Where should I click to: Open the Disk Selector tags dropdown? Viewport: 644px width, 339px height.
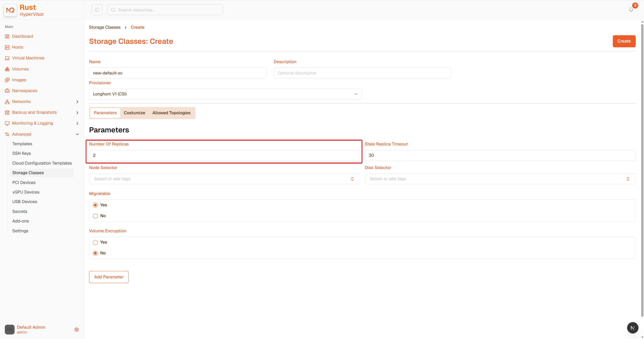click(x=500, y=179)
